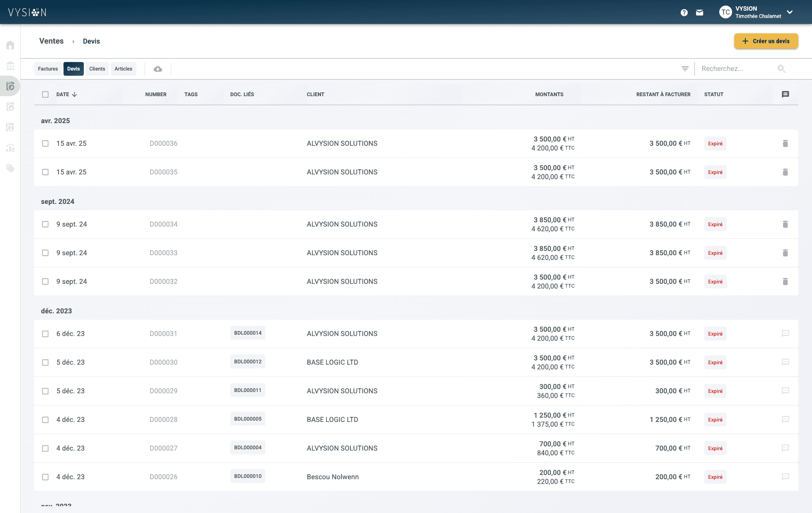Switch to the Factures tab
This screenshot has width=812, height=513.
click(x=48, y=69)
